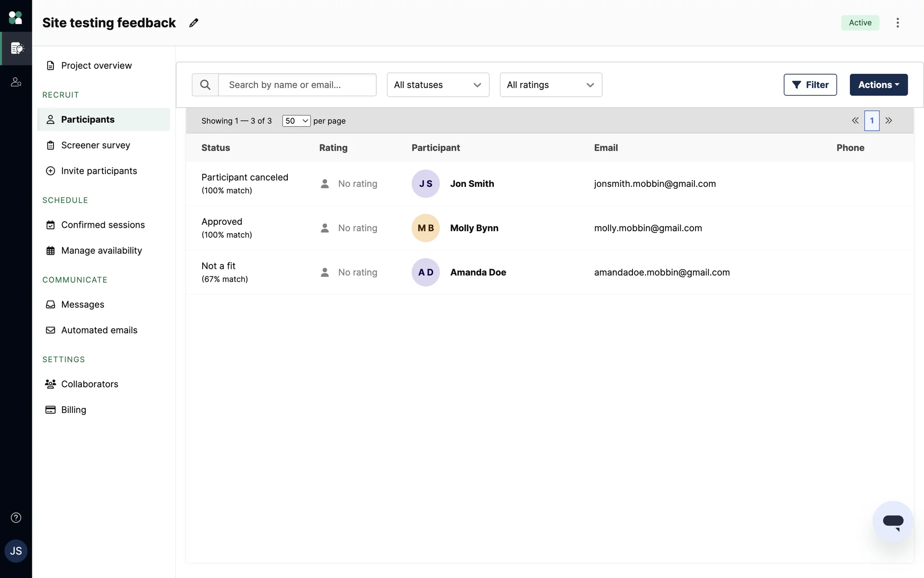The image size is (924, 578).
Task: Click the magnifying glass search icon
Action: (x=205, y=85)
